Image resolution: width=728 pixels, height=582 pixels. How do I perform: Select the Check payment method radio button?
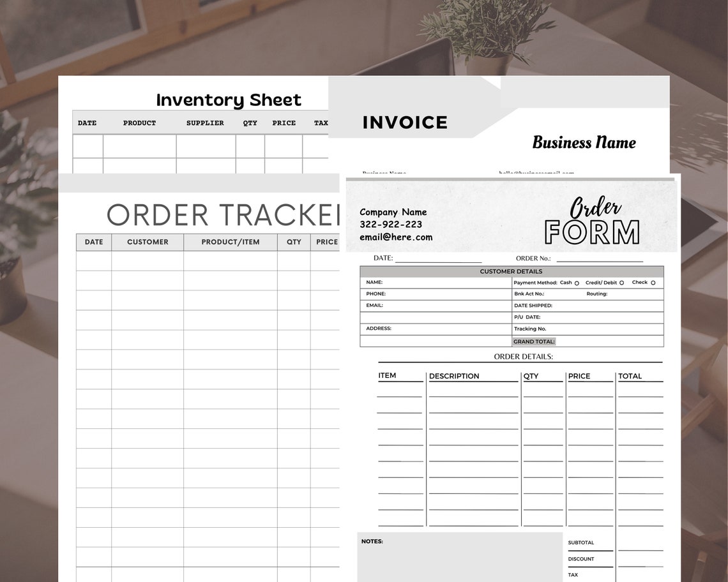[655, 282]
